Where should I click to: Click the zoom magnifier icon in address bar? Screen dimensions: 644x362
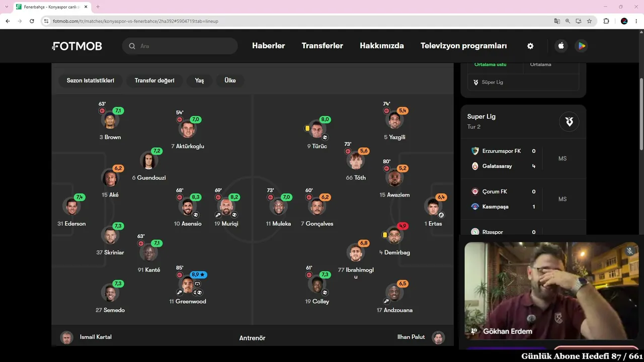tap(568, 21)
